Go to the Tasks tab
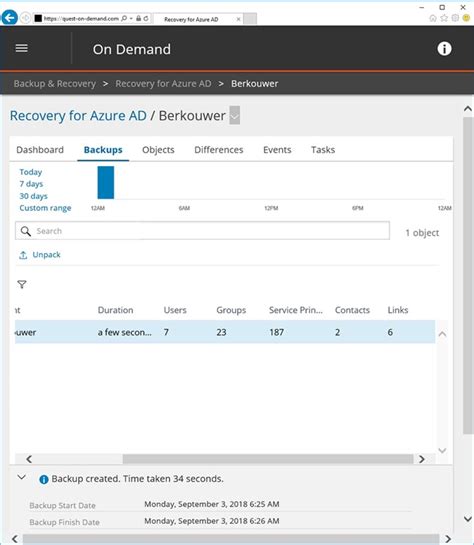 (x=323, y=150)
